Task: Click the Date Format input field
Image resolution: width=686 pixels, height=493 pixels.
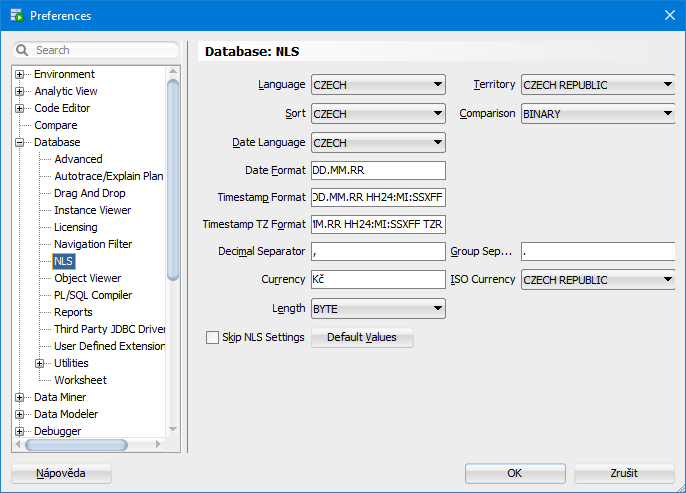Action: 378,171
